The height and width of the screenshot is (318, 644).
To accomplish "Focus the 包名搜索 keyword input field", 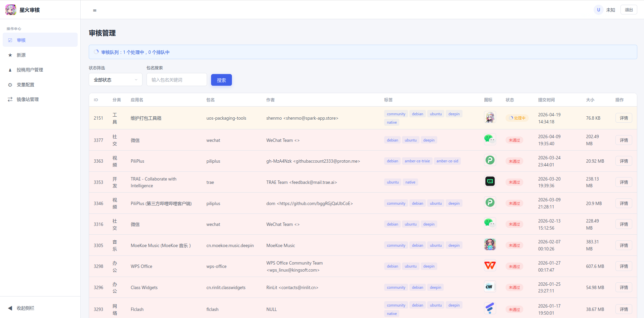I will coord(176,80).
